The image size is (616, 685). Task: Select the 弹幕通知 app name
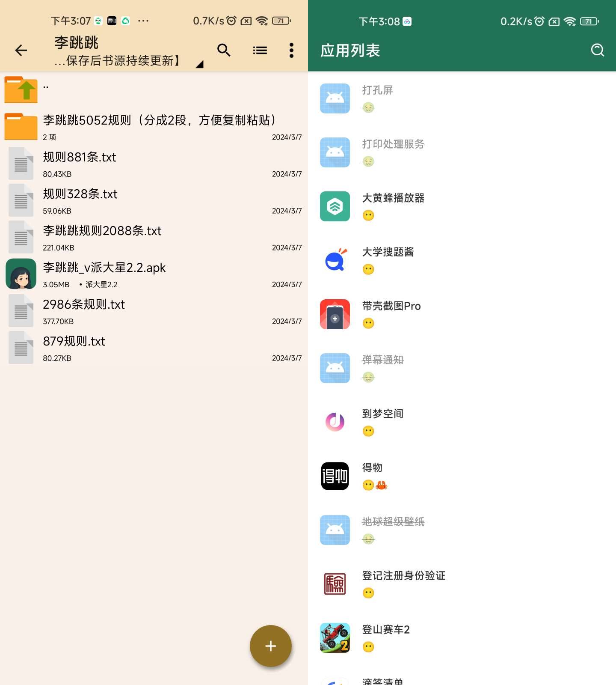point(383,360)
